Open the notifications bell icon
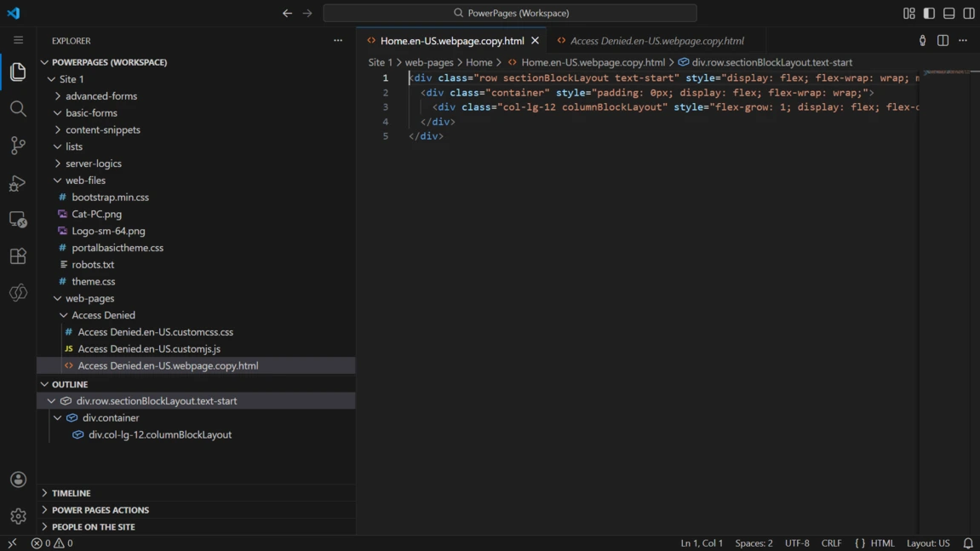This screenshot has width=980, height=551. (x=967, y=542)
